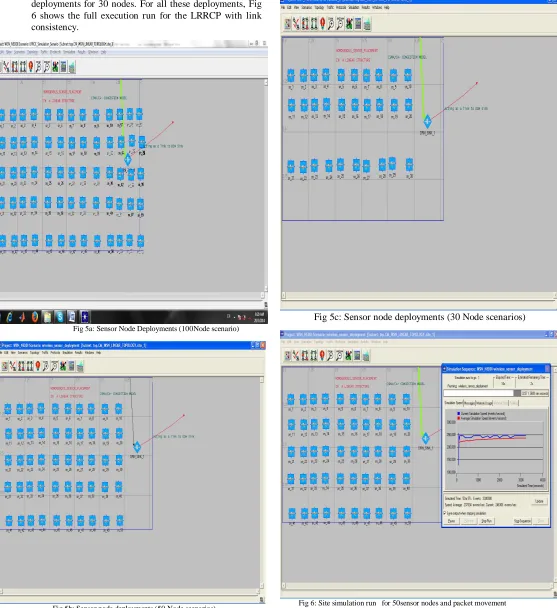The image size is (557, 608).
Task: Click the simulation progress bar in dialog
Action: click(x=496, y=393)
